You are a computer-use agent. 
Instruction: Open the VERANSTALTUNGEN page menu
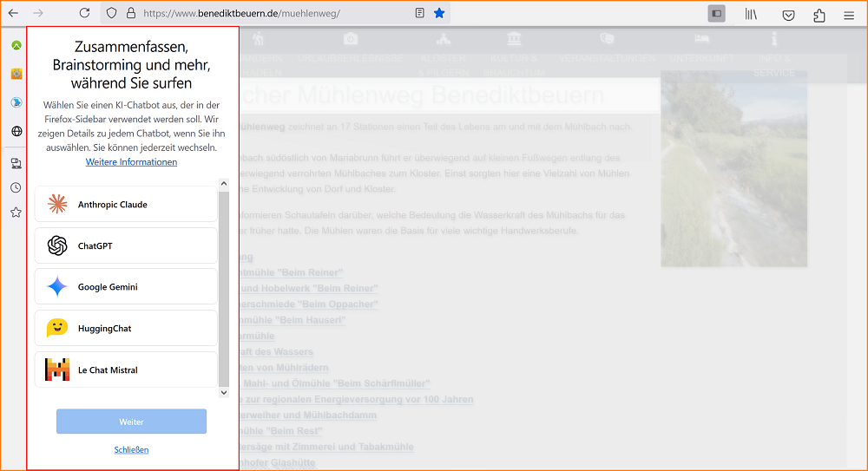(607, 49)
